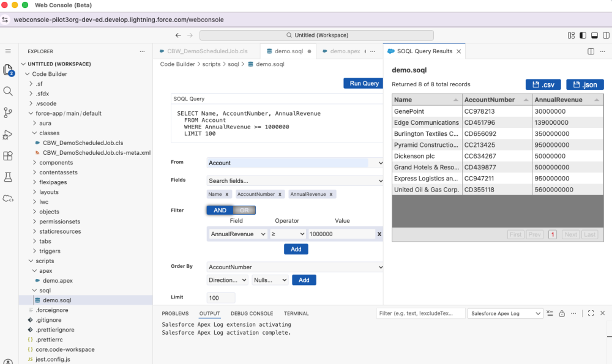Click the Run Query button
Viewport: 612px width, 364px height.
click(x=363, y=83)
